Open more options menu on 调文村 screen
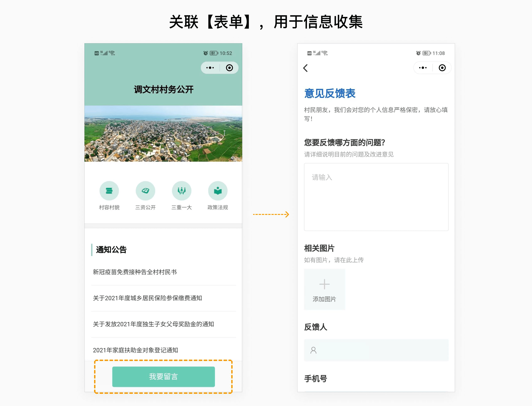Image resolution: width=532 pixels, height=406 pixels. coord(210,68)
